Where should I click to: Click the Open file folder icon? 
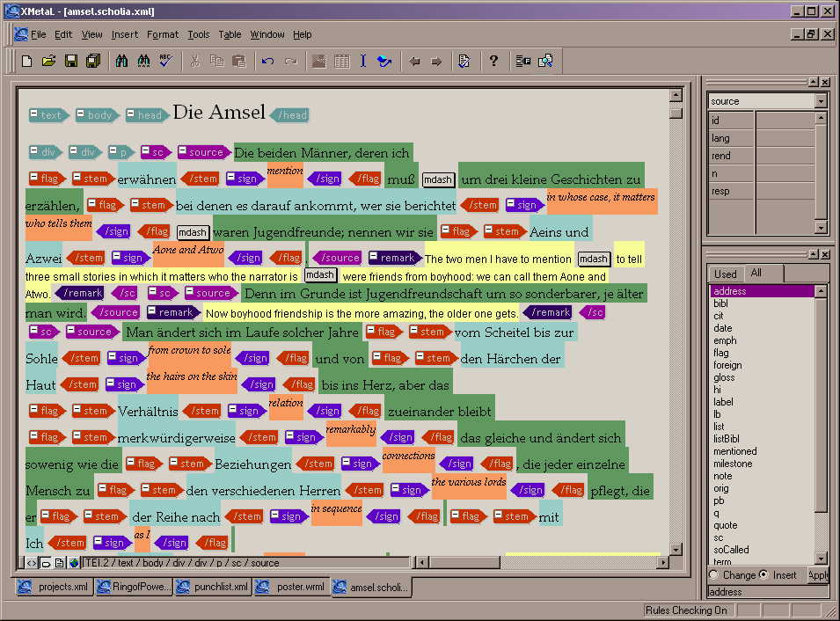pyautogui.click(x=48, y=61)
